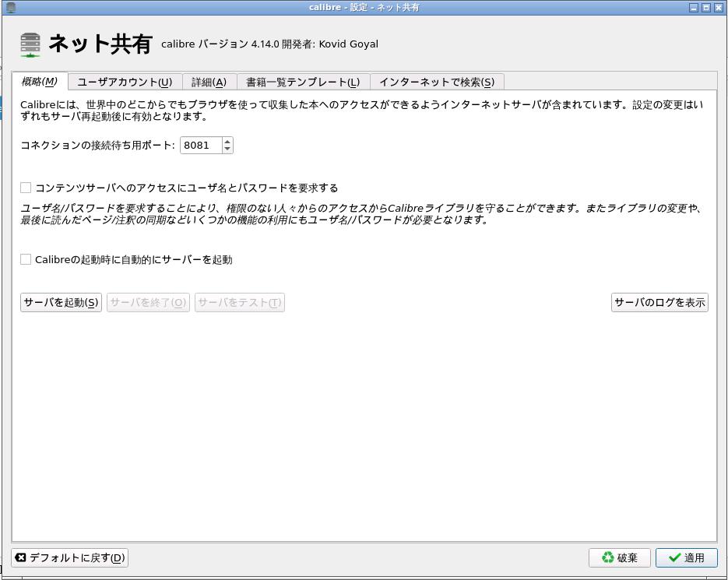The image size is (728, 580).
Task: Click the ネット共有 server icon in header
Action: point(30,44)
